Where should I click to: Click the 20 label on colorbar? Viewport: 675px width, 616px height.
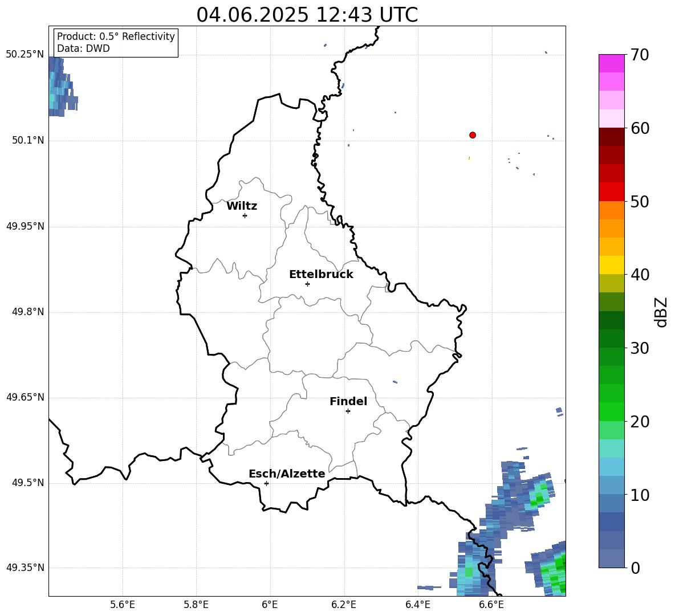(x=640, y=422)
